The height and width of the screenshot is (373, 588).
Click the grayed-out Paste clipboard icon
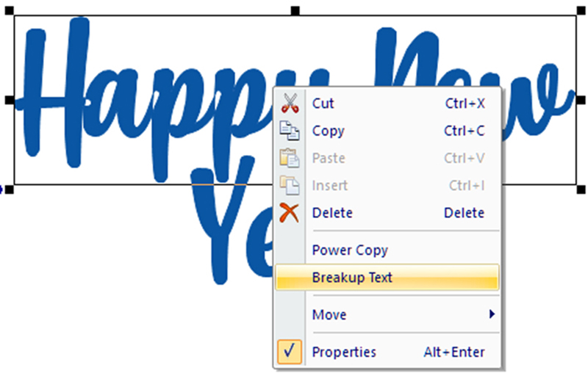[290, 158]
